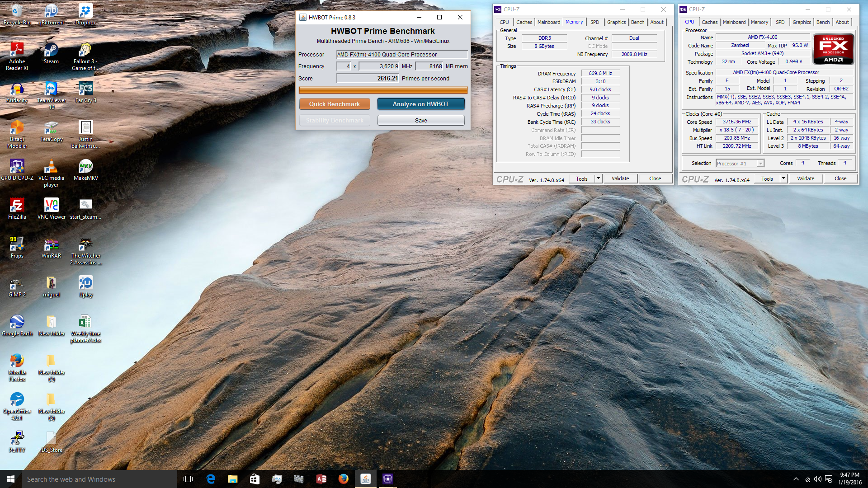This screenshot has height=488, width=868.
Task: Open Memory tab in right CPU-Z window
Action: pos(759,22)
